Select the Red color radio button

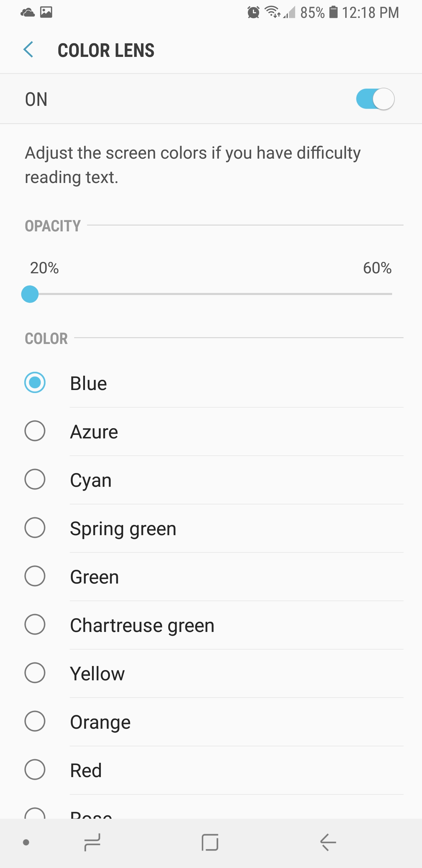click(x=35, y=769)
